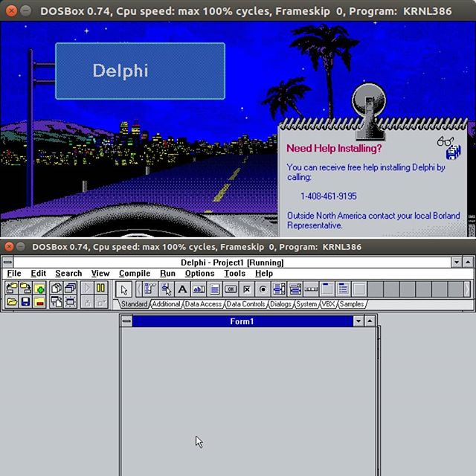The image size is (476, 476).
Task: Choose the ScrollBar component
Action: pos(311,289)
